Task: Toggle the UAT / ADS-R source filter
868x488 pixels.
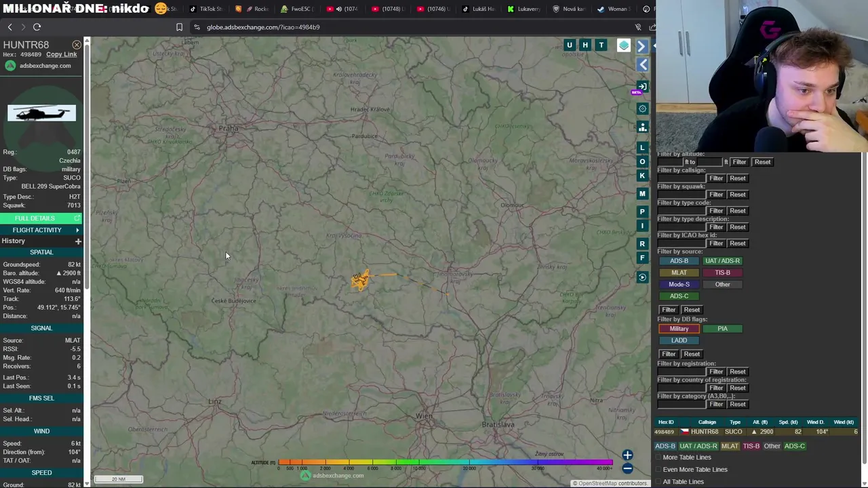Action: (x=722, y=261)
